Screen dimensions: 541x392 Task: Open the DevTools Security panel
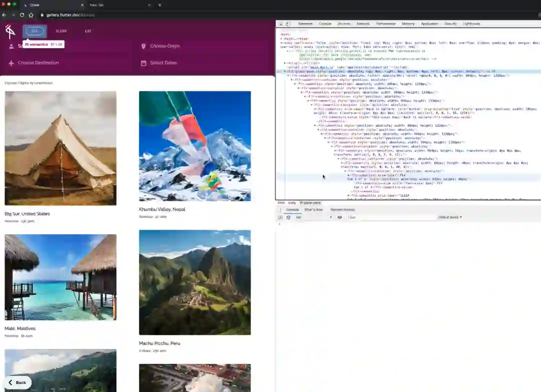[x=451, y=24]
